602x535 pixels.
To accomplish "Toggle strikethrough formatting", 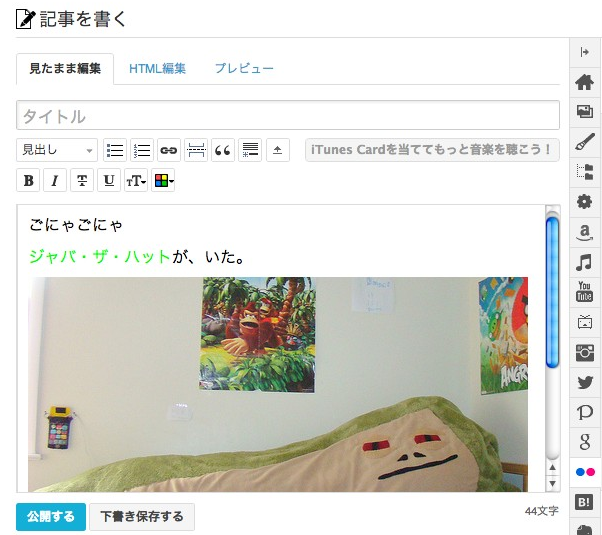I will (82, 180).
